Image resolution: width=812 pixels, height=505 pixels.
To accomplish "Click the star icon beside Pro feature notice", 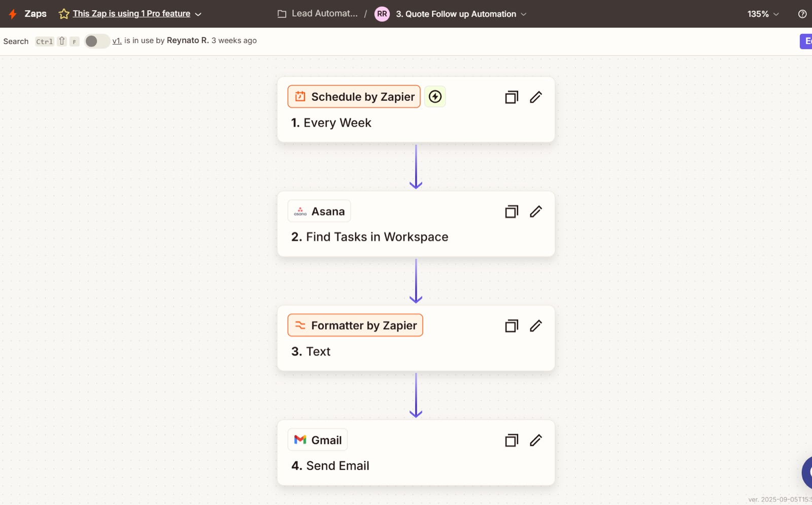I will [64, 14].
